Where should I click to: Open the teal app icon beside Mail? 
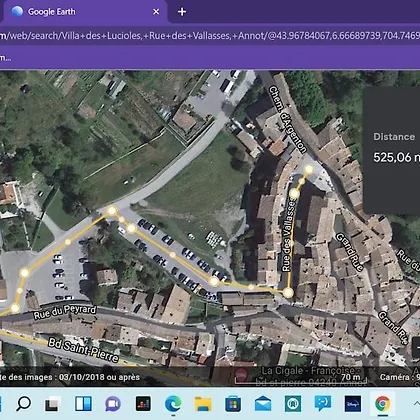tap(293, 404)
